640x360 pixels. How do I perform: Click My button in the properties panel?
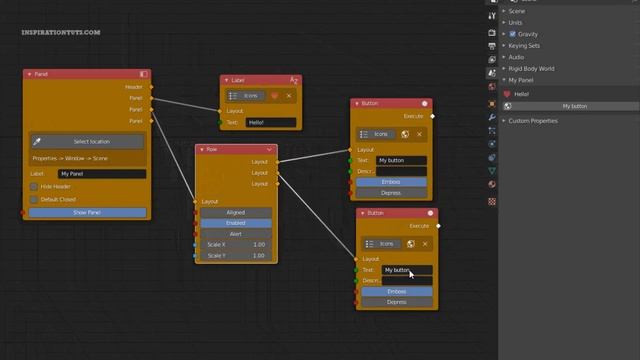(x=571, y=106)
